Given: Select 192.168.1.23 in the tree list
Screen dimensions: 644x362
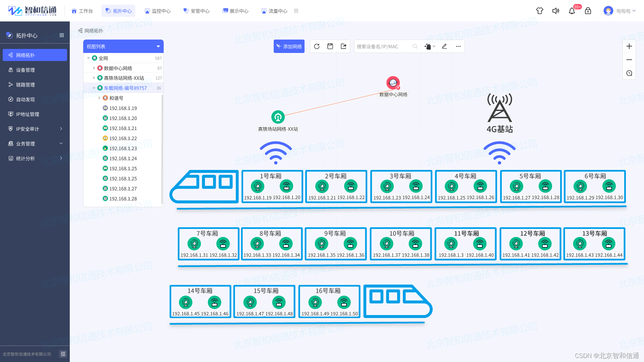Looking at the screenshot, I should click(123, 148).
